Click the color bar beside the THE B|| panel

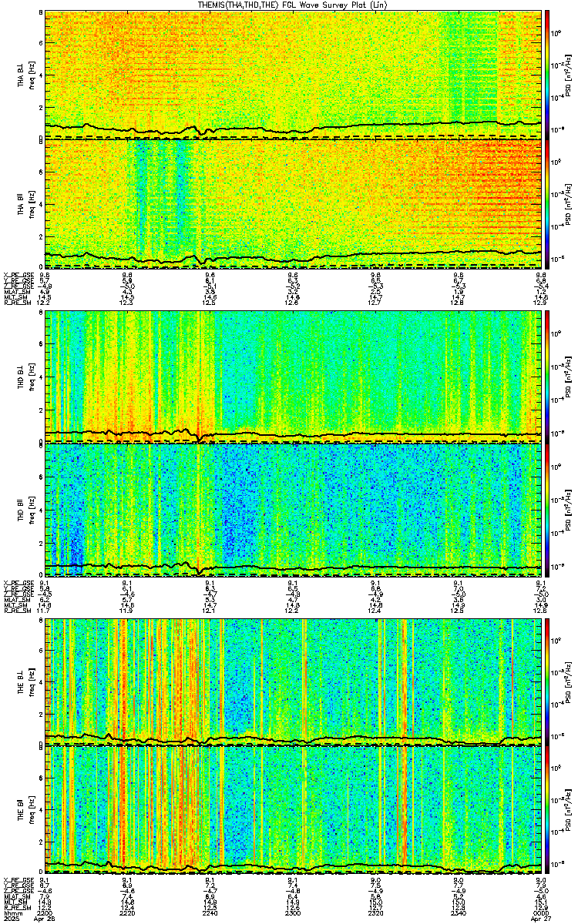548,809
